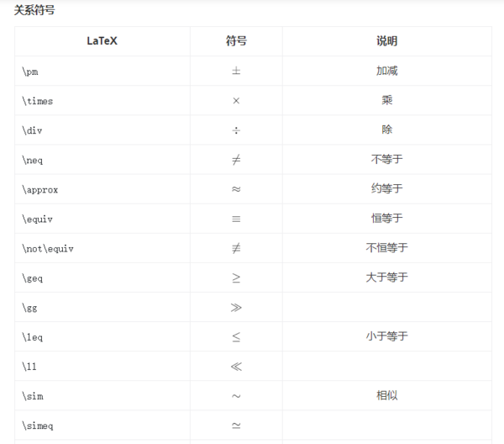Click the \approx LaTeX code
The image size is (504, 444).
coord(40,189)
